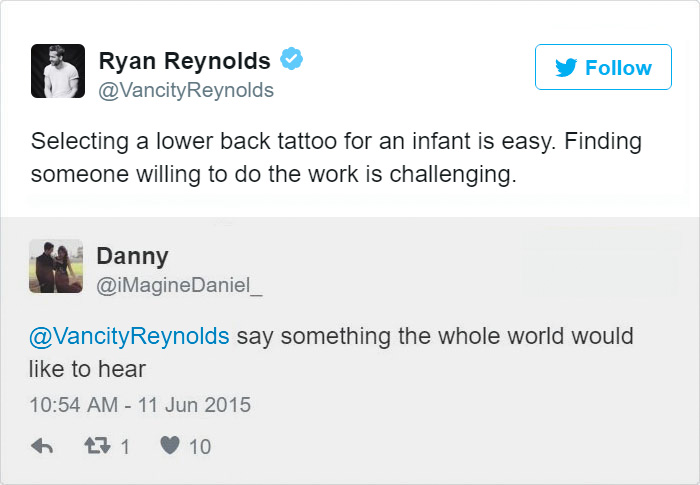Reply to Danny's tweet with arrow icon
The height and width of the screenshot is (485, 700).
[x=42, y=447]
